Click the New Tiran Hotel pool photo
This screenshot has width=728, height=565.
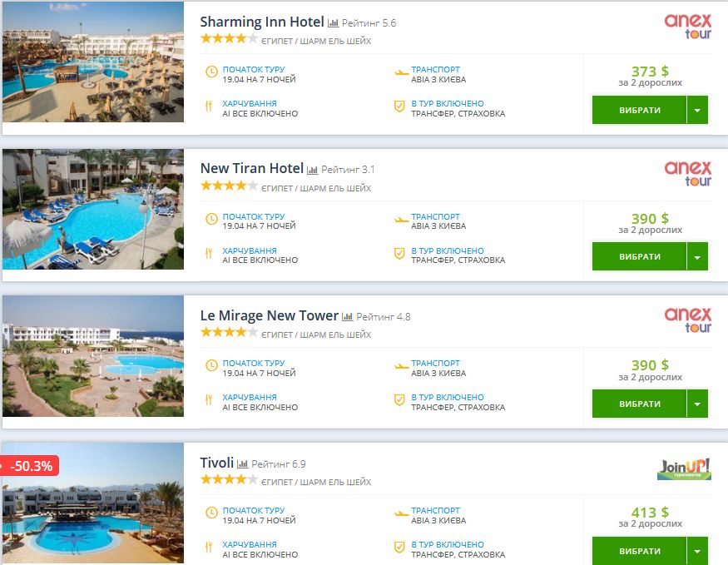93,209
